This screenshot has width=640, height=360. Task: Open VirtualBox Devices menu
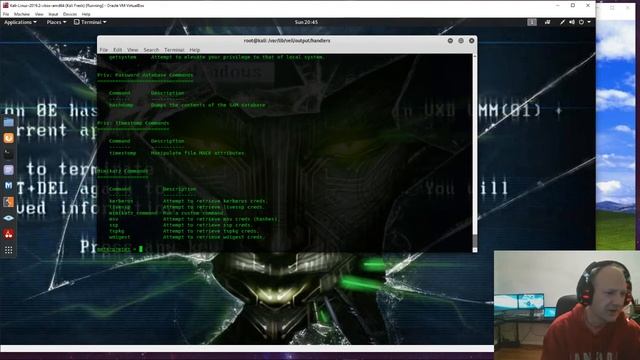[x=70, y=14]
